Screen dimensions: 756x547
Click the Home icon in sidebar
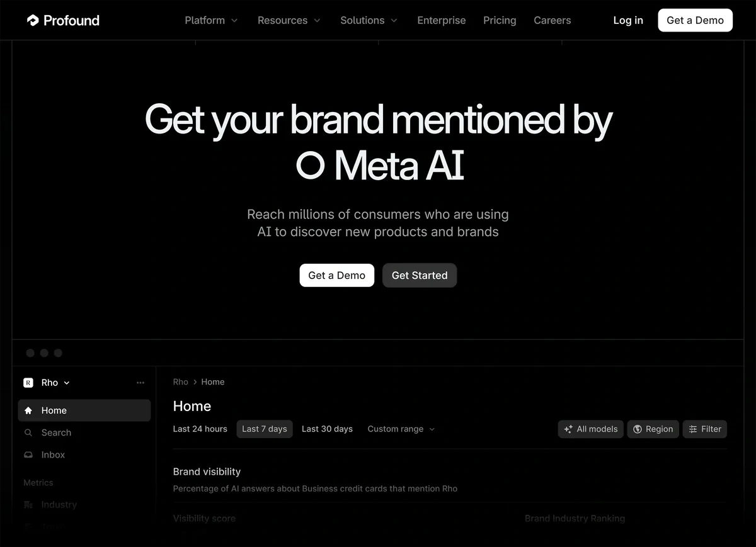28,410
